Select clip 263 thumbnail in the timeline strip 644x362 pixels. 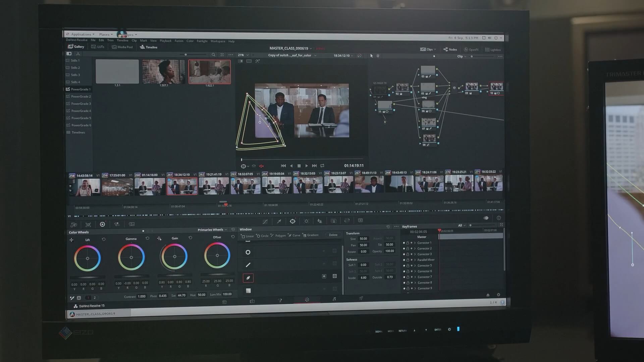click(x=246, y=186)
